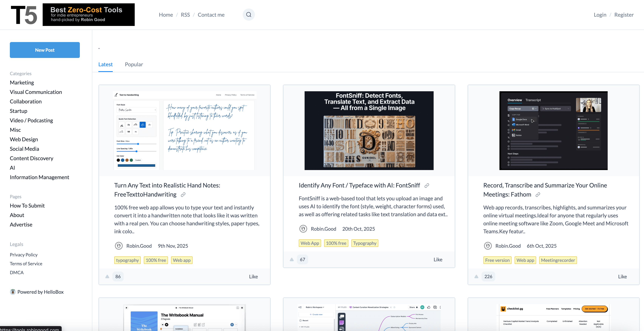This screenshot has width=644, height=331.
Task: Upvote arrow on the 86-vote post
Action: click(107, 276)
